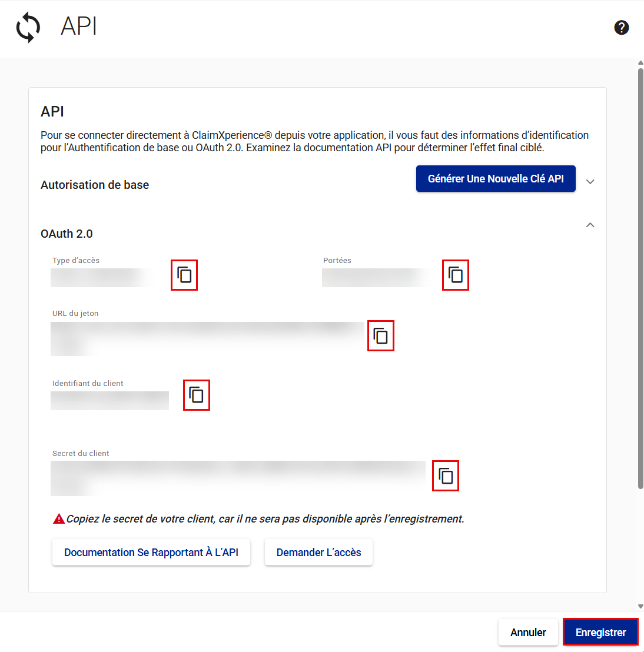Copy the Type d'accès value
Image resolution: width=644 pixels, height=652 pixels.
tap(184, 275)
